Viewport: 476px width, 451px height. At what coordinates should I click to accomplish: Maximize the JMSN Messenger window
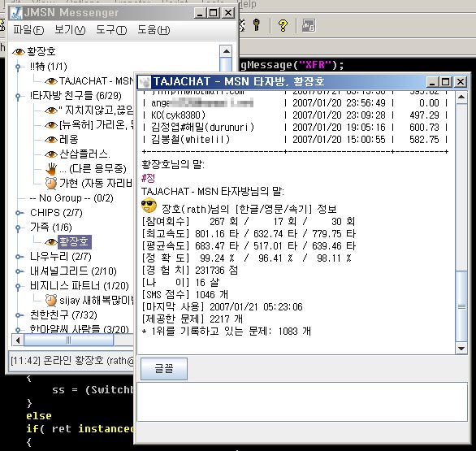[213, 13]
